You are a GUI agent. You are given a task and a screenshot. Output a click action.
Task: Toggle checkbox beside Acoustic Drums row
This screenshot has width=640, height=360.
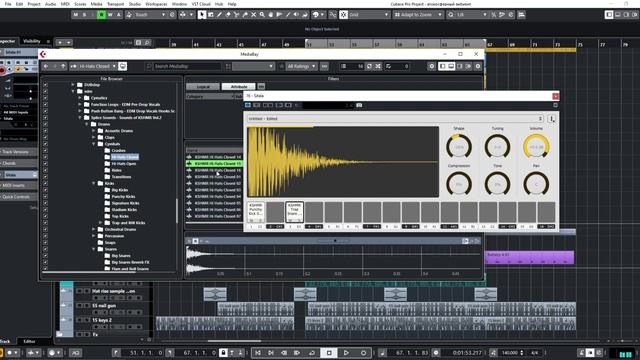(45, 131)
